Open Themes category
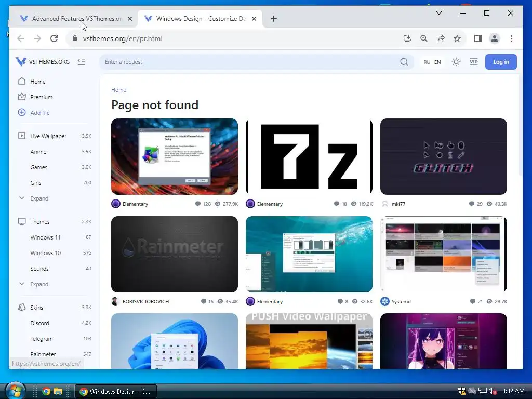The height and width of the screenshot is (399, 532). [x=39, y=222]
